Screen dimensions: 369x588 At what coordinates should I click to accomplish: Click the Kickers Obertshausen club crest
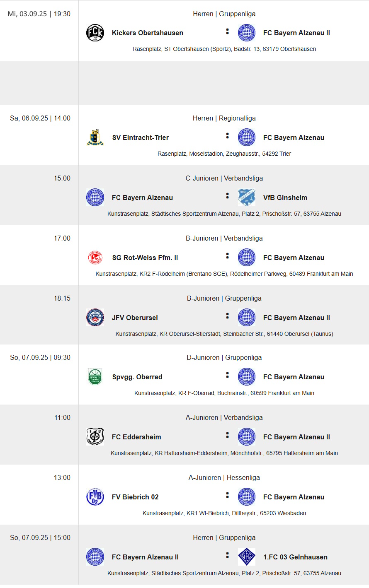coord(95,33)
